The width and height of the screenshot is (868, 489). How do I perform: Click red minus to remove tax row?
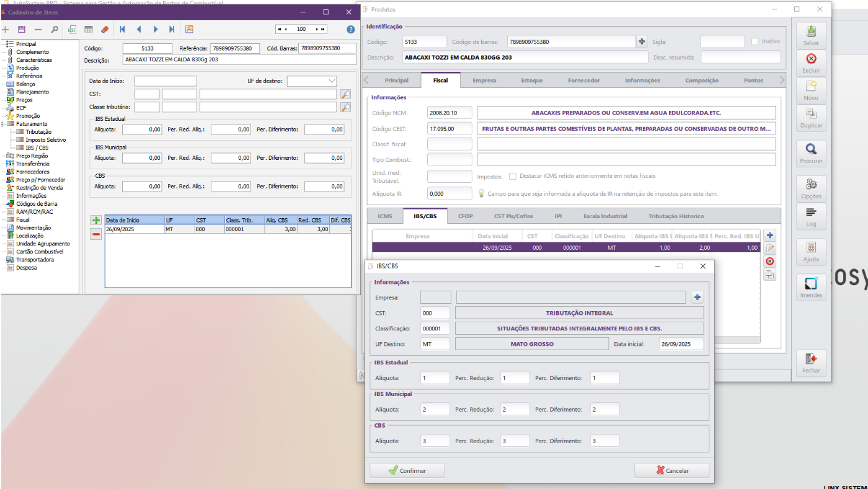[x=96, y=234]
